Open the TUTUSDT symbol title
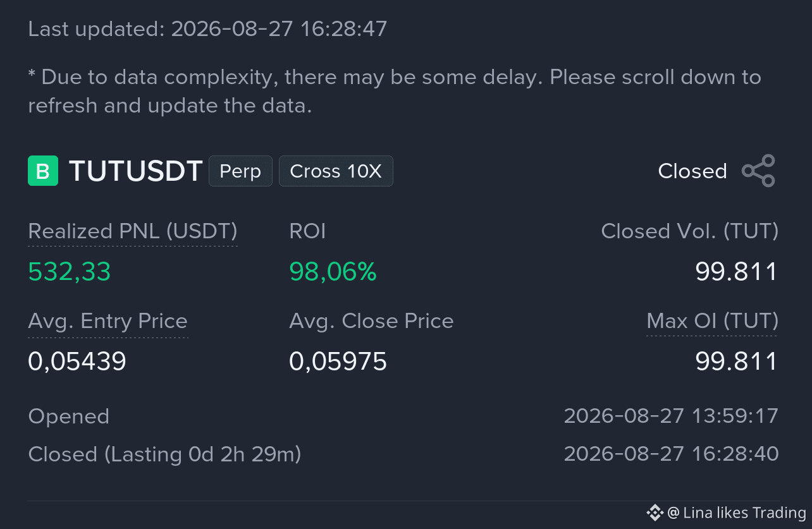The height and width of the screenshot is (529, 812). point(135,171)
